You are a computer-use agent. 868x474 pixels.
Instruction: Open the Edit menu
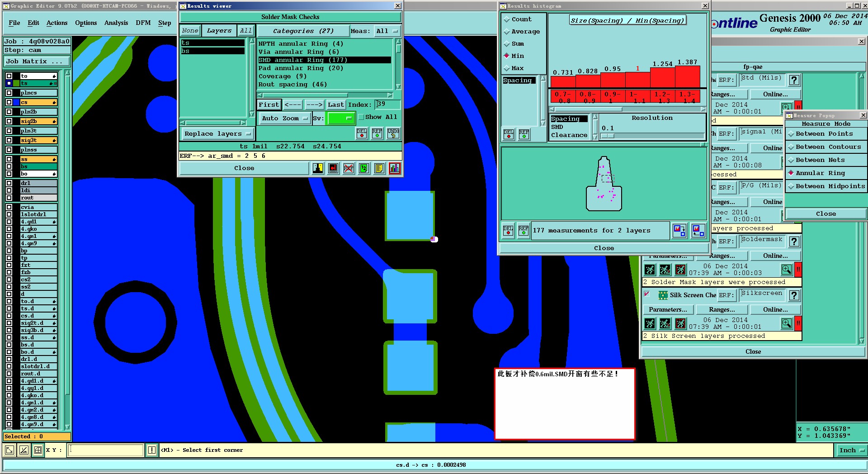click(x=33, y=23)
